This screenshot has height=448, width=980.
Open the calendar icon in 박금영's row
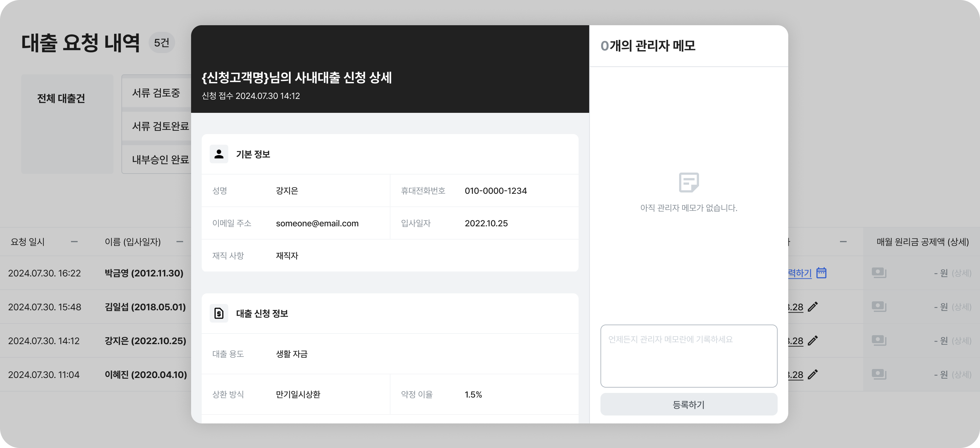coord(821,273)
